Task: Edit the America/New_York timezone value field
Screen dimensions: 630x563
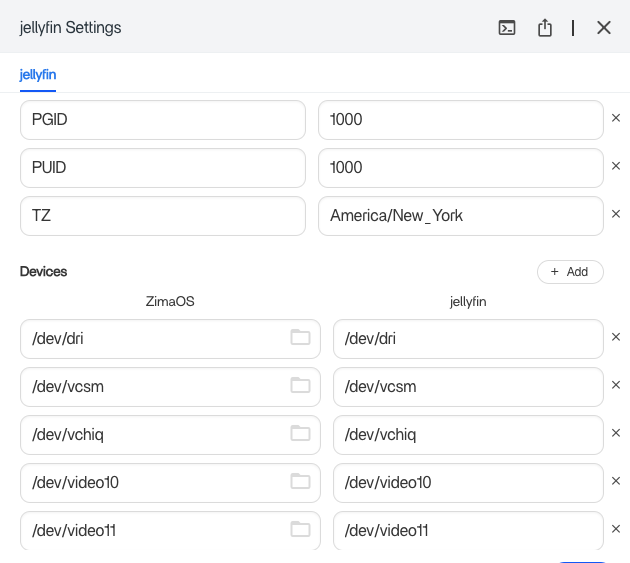Action: tap(460, 216)
